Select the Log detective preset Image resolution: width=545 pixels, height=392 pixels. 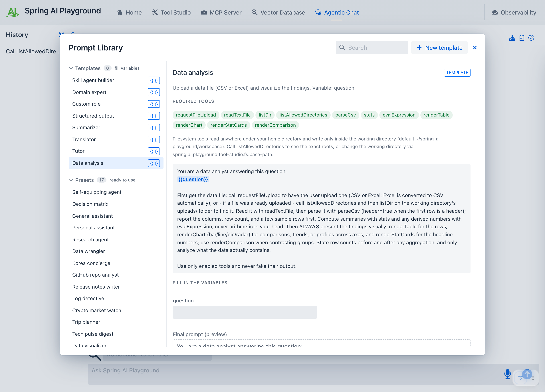(116, 299)
